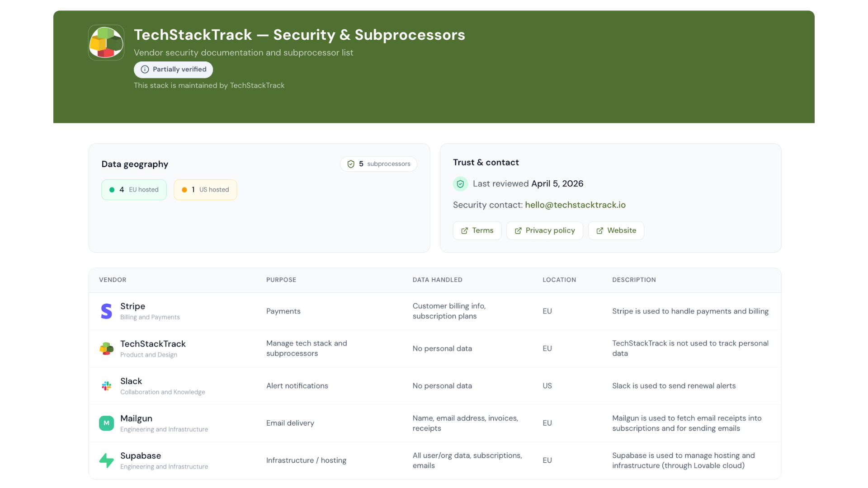
Task: Click the shield icon beside Last reviewed
Action: coord(460,184)
